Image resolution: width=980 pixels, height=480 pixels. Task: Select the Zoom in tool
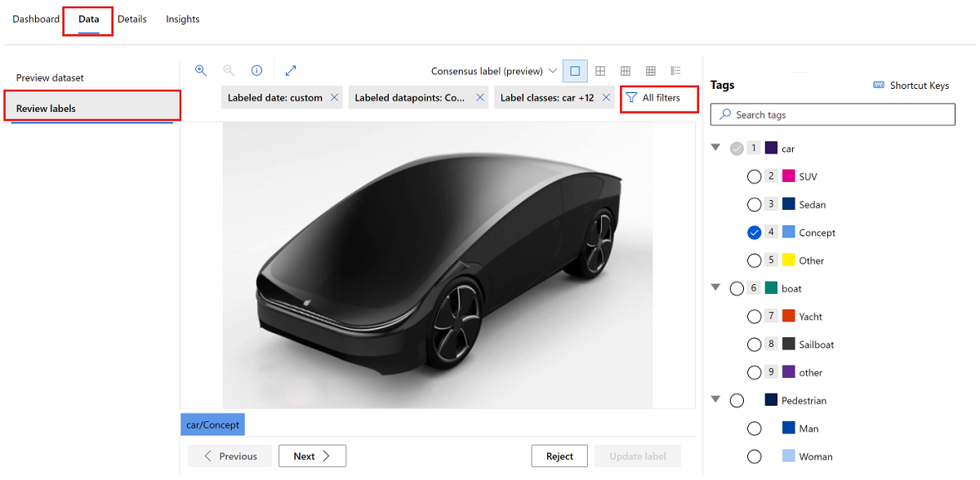click(x=201, y=70)
